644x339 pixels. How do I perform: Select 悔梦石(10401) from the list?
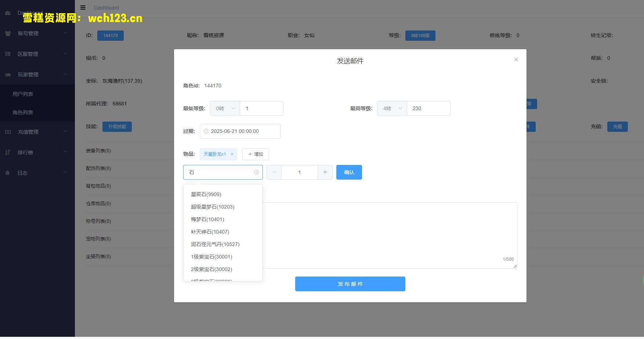223,219
